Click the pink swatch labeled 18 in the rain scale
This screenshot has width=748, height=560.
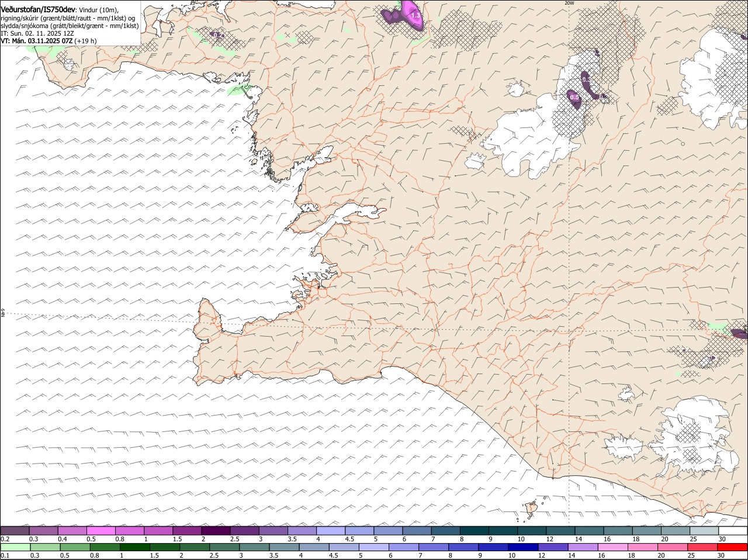click(x=643, y=547)
